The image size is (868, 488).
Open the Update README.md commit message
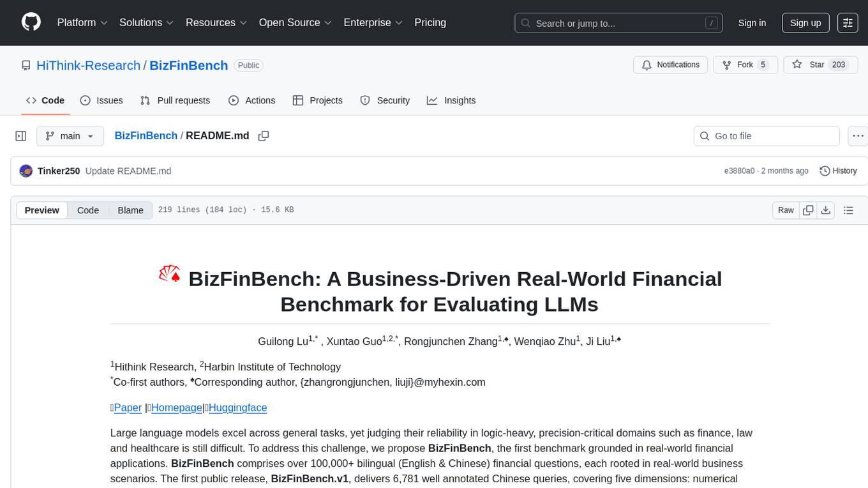point(128,171)
